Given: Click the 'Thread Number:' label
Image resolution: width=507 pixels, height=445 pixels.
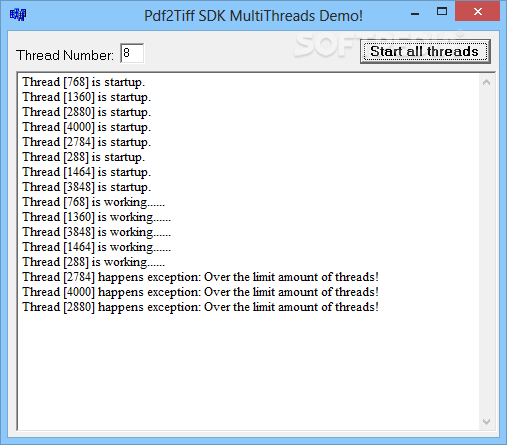Looking at the screenshot, I should coord(65,55).
